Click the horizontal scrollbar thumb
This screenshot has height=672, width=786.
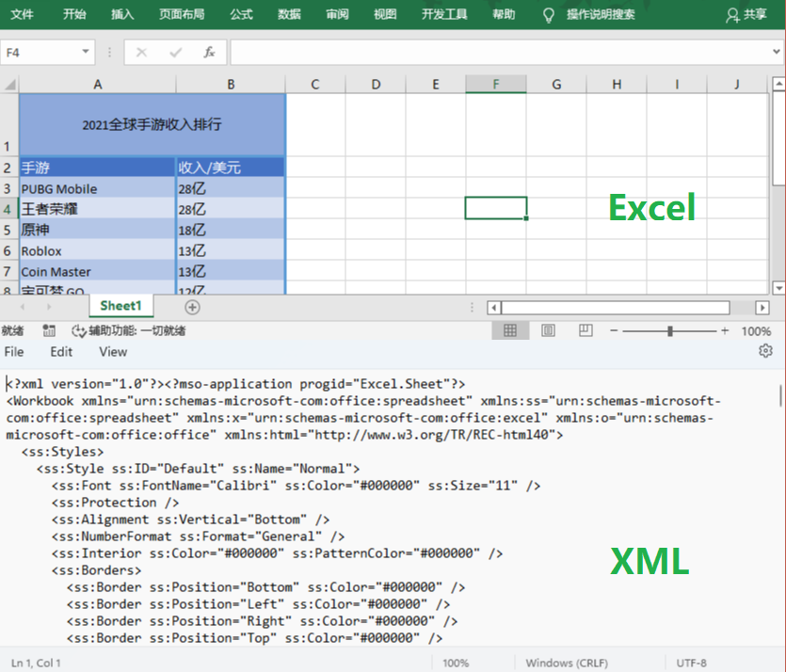point(616,307)
